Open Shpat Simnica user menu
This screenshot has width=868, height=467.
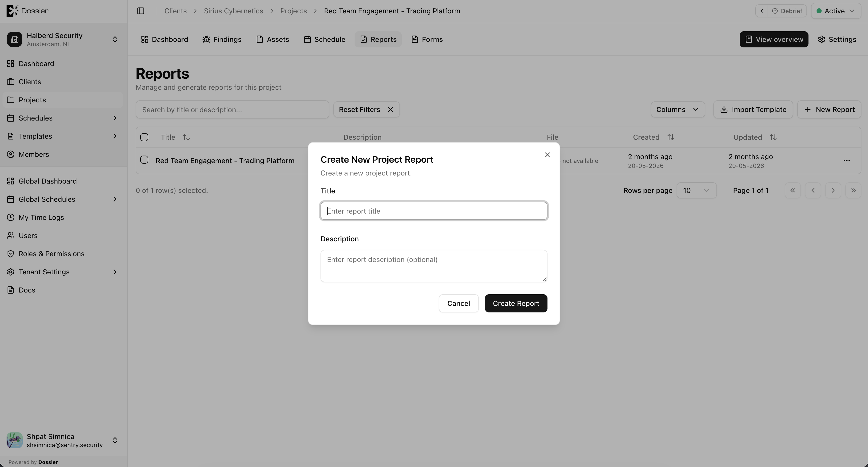[63, 440]
